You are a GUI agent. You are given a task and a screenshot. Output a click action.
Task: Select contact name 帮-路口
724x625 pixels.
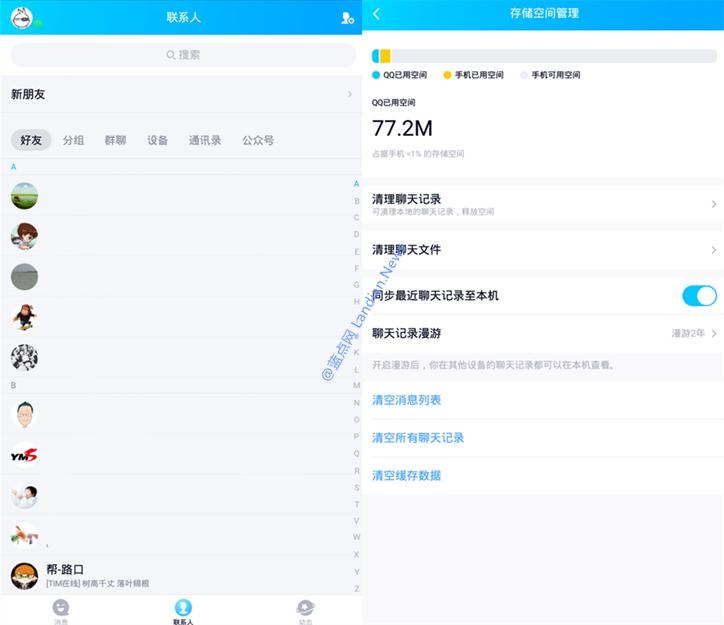65,570
